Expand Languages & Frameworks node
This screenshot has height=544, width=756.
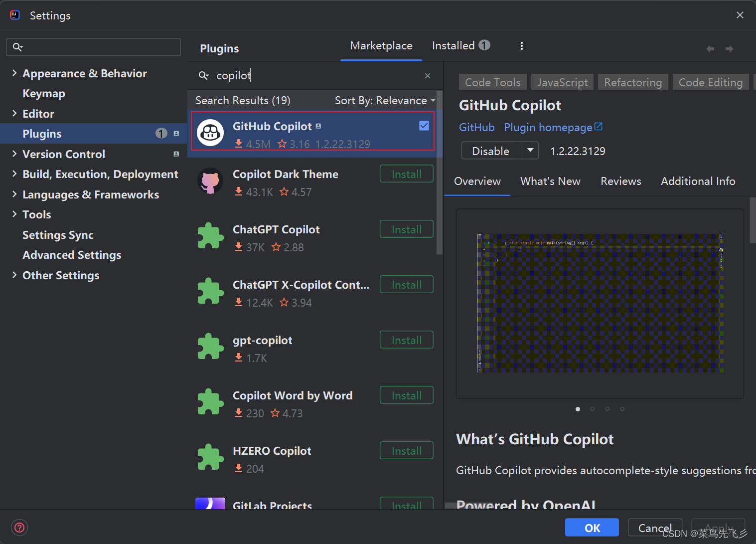click(x=14, y=194)
